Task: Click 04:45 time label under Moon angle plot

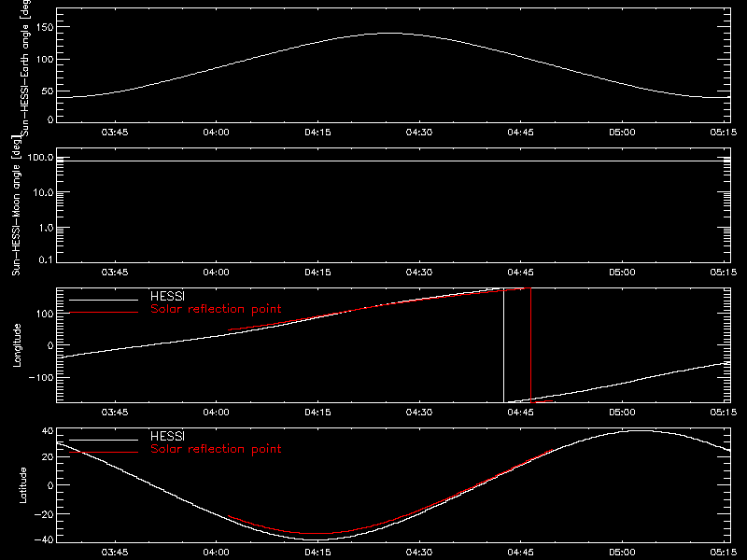Action: coord(521,273)
